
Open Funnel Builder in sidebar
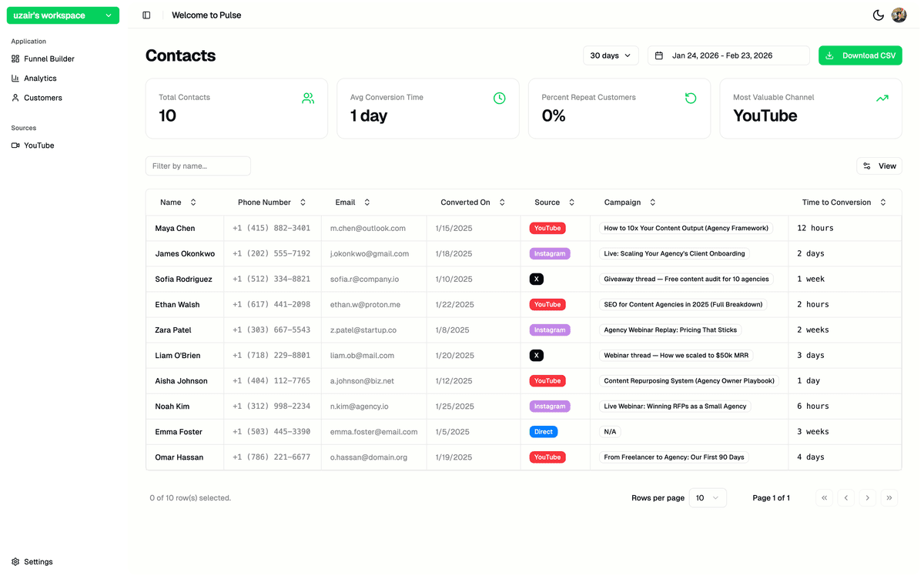point(49,59)
